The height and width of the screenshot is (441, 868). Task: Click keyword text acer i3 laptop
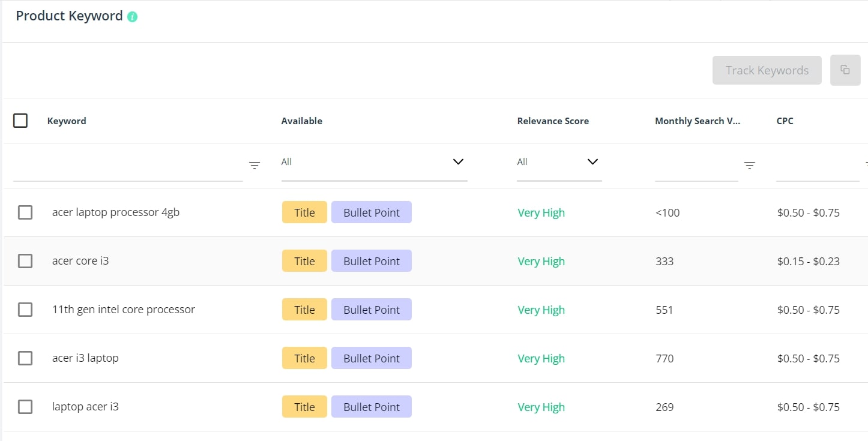click(85, 358)
